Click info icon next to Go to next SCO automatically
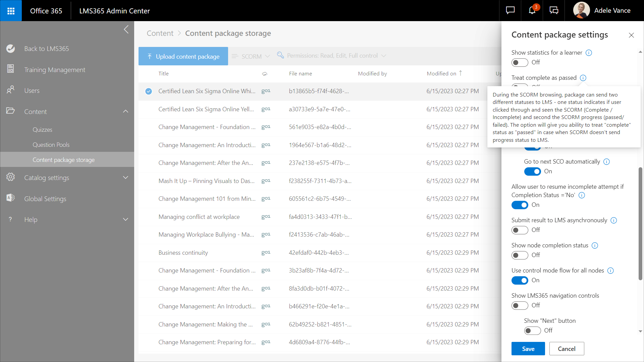 606,162
